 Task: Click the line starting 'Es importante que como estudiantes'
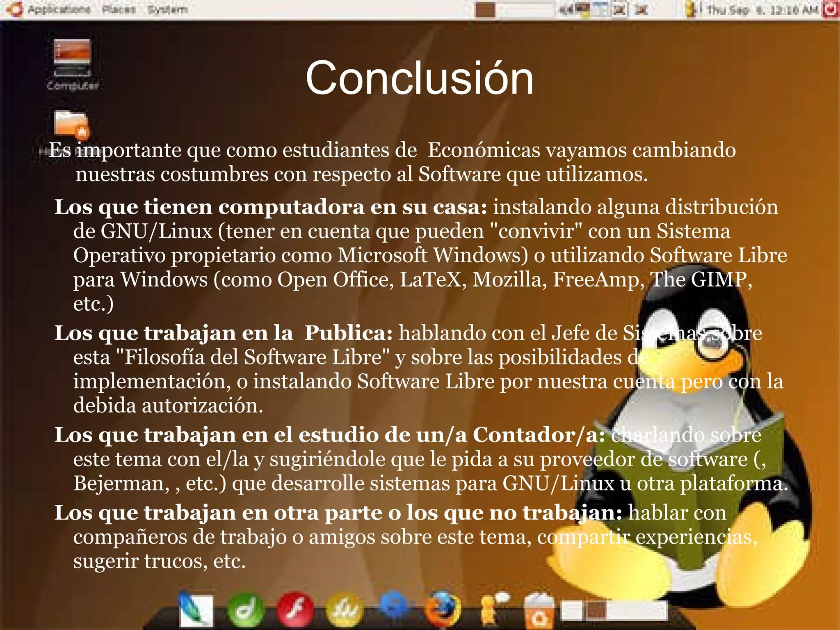pyautogui.click(x=392, y=150)
